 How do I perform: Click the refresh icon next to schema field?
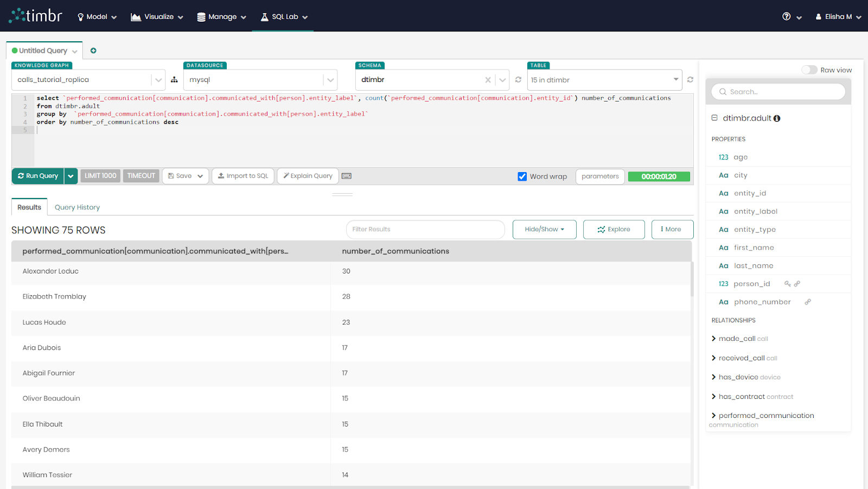(518, 80)
